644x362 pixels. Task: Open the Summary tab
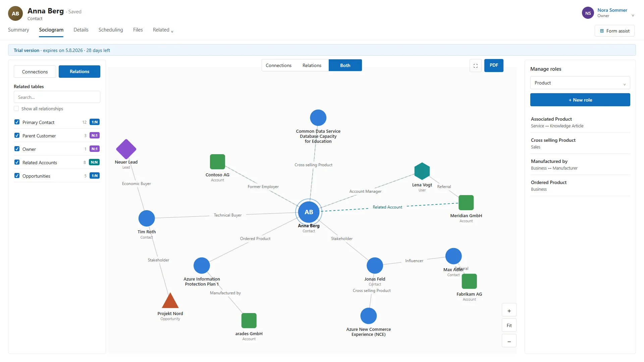tap(18, 30)
